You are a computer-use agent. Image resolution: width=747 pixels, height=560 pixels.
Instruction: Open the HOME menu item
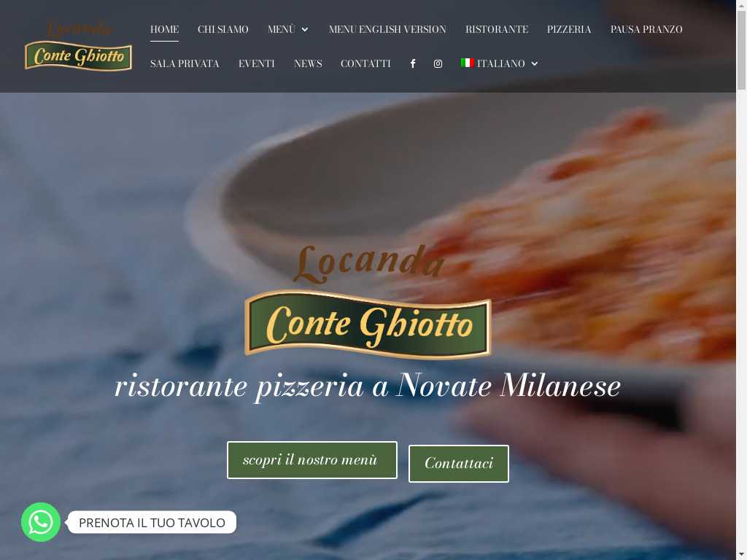point(164,29)
